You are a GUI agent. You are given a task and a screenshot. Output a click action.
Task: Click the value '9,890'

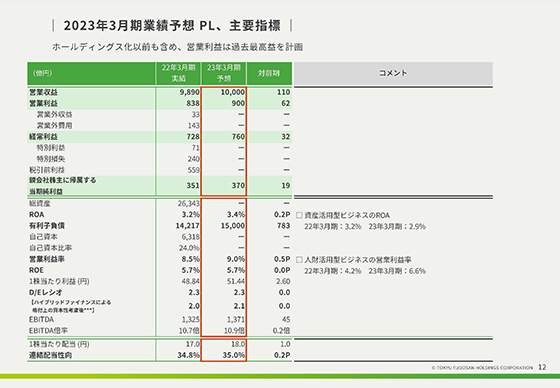(x=189, y=92)
